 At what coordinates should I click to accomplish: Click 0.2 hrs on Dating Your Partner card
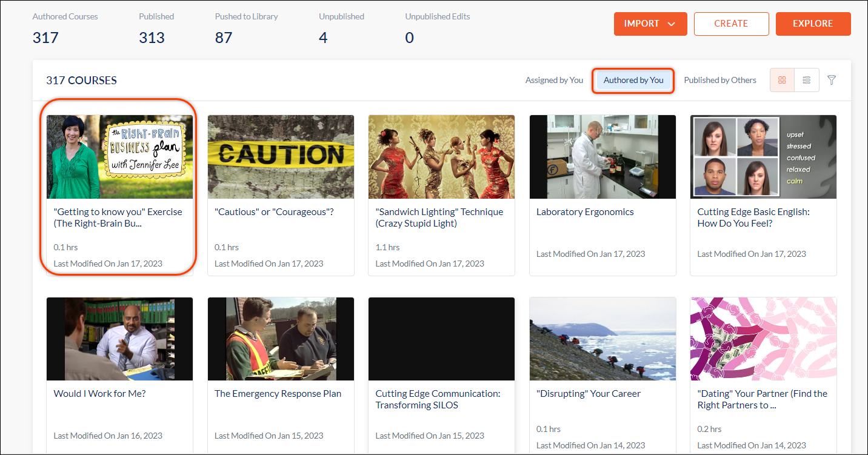[x=709, y=429]
